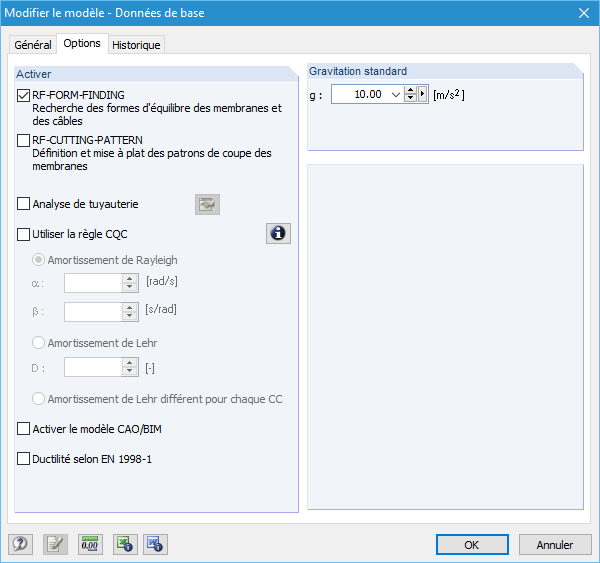Click the Word export info icon
Image resolution: width=600 pixels, height=563 pixels.
tap(155, 544)
